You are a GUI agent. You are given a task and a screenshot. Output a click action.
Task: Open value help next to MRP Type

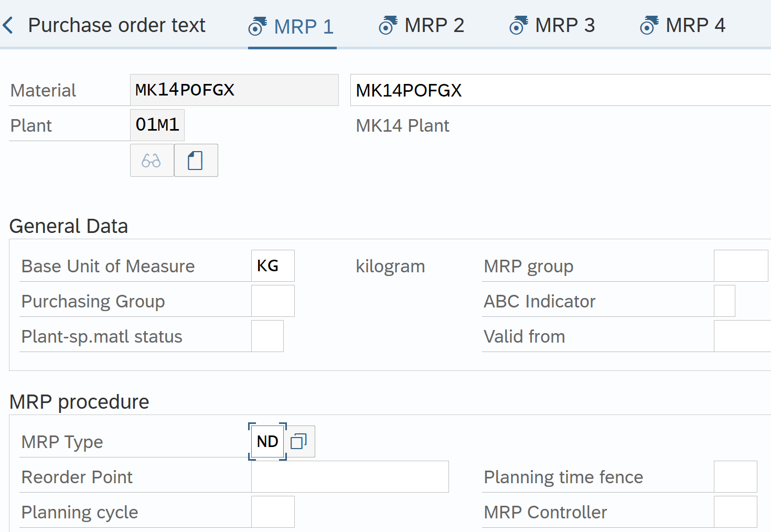[x=299, y=442]
